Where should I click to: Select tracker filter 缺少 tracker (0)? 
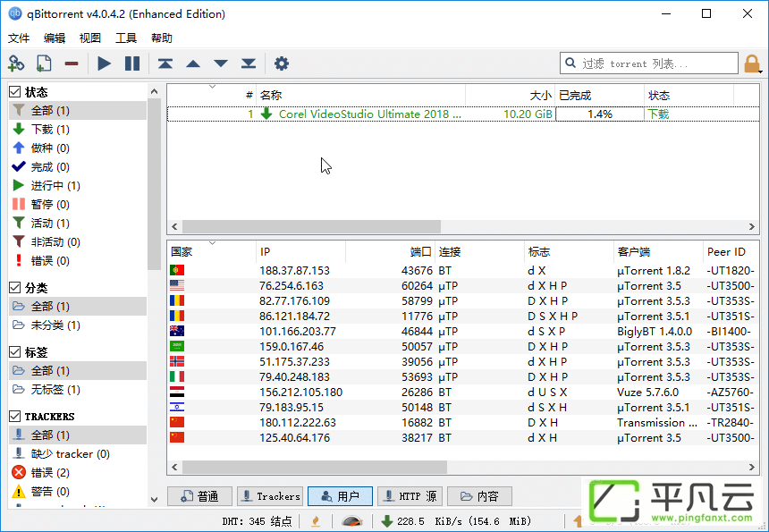tap(78, 453)
